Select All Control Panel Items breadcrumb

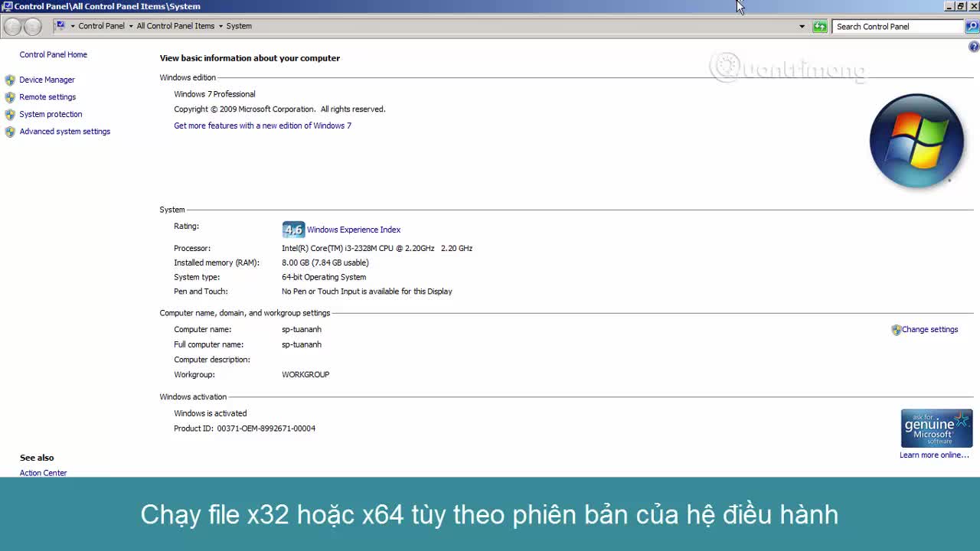pyautogui.click(x=175, y=26)
